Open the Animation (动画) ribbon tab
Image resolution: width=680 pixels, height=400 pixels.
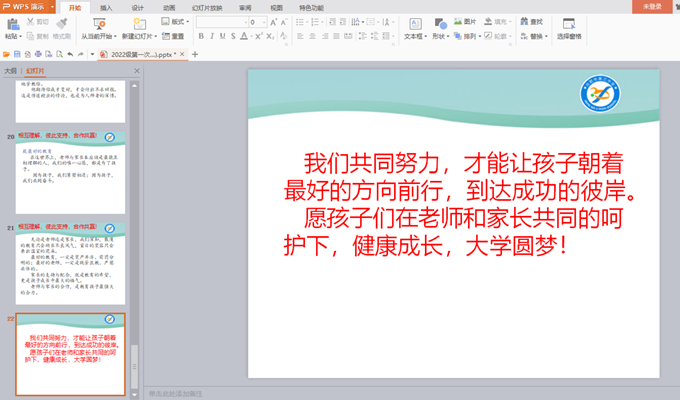tap(169, 6)
